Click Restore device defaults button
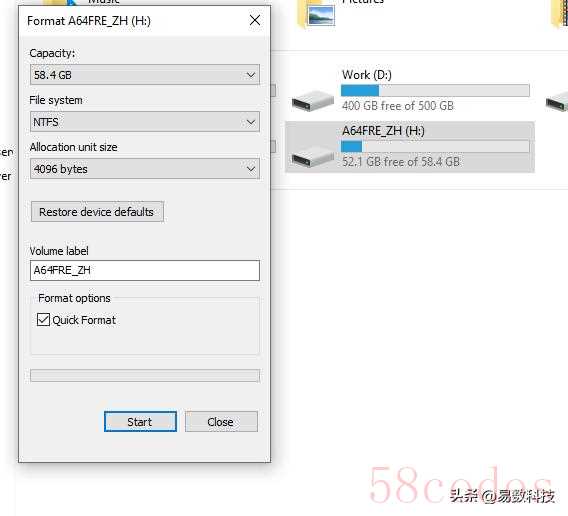Viewport: 568px width, 516px height. (97, 212)
